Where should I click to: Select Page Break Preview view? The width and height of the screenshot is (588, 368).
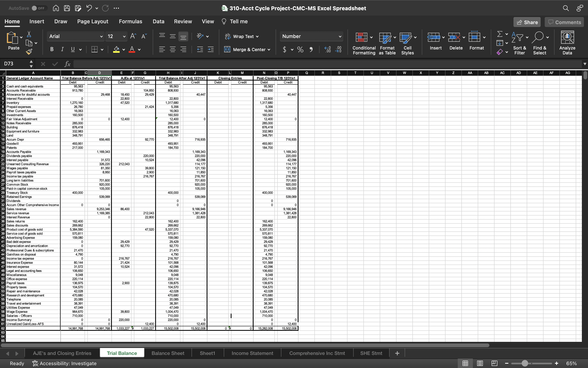[494, 363]
